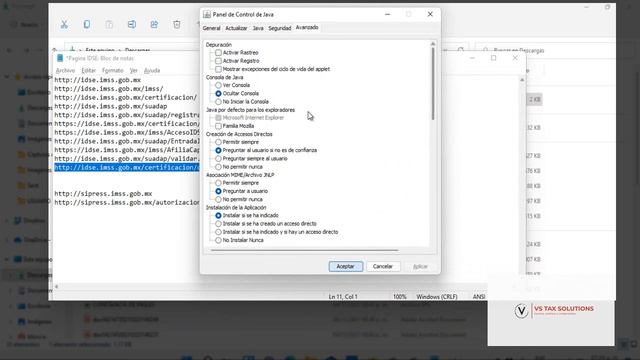
Task: Choose No Iniciar la Consola
Action: coord(218,102)
